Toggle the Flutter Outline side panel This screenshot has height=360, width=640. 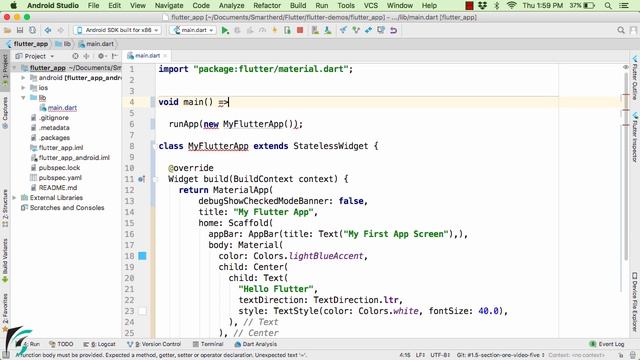coord(635,78)
